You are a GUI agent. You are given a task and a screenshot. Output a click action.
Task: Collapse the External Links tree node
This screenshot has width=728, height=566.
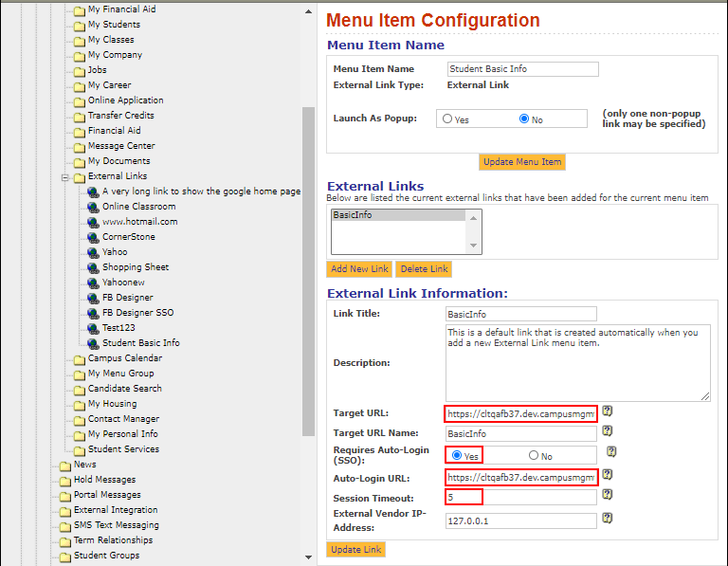coord(65,177)
